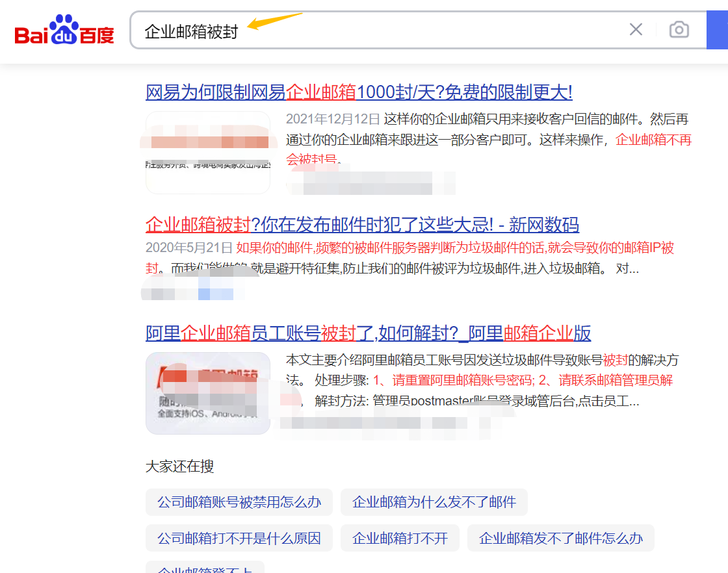
Task: Click the 大家还在搜 heading
Action: pos(179,466)
